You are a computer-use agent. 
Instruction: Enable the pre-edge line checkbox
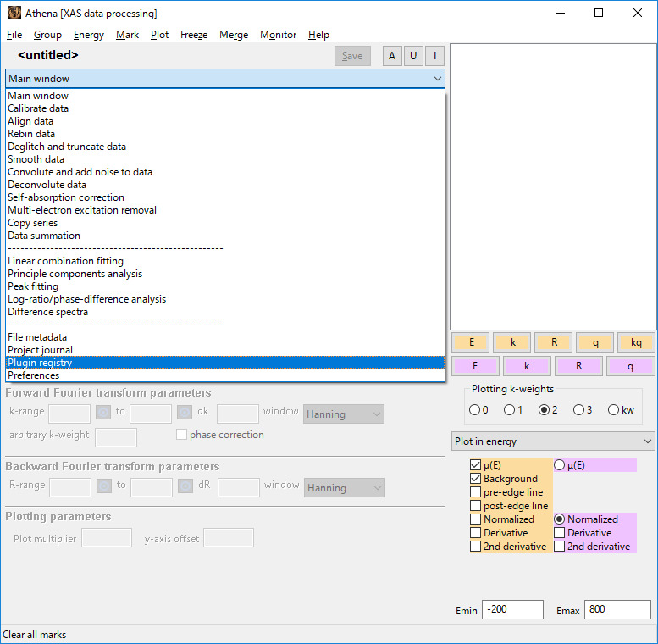click(x=475, y=492)
